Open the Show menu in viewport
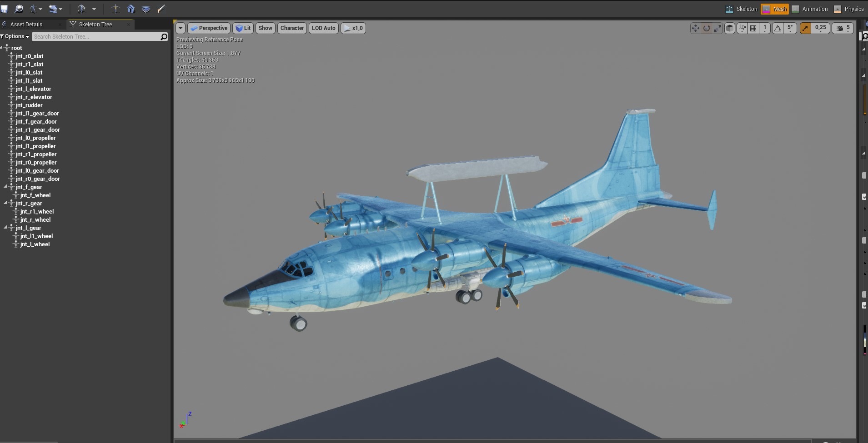Image resolution: width=868 pixels, height=443 pixels. coord(266,28)
